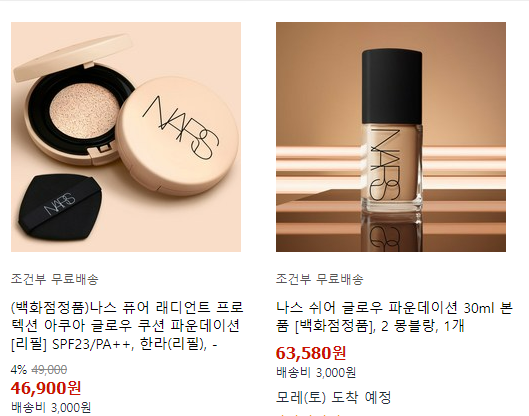
Task: Open the 나스 쉬어 글로우 파운데이션 title link
Action: click(394, 317)
